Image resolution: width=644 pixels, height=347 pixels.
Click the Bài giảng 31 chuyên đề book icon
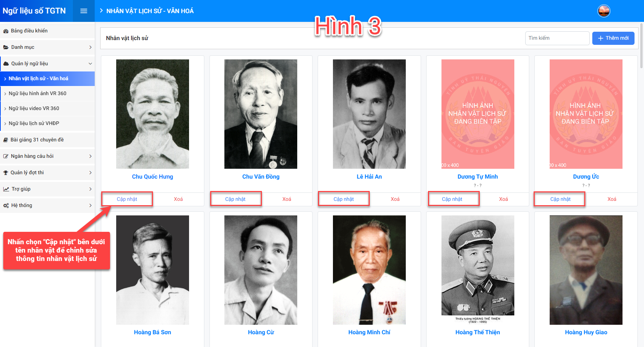pos(5,140)
